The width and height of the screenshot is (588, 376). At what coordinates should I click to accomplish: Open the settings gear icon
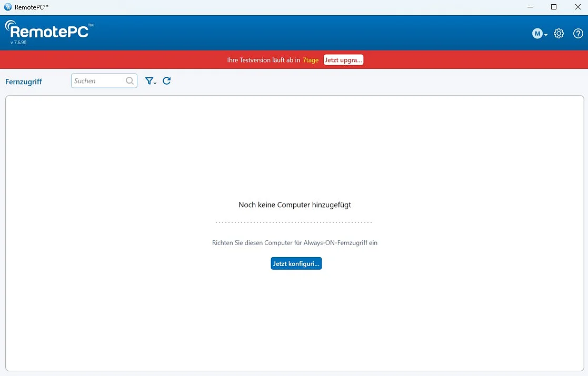pos(559,33)
